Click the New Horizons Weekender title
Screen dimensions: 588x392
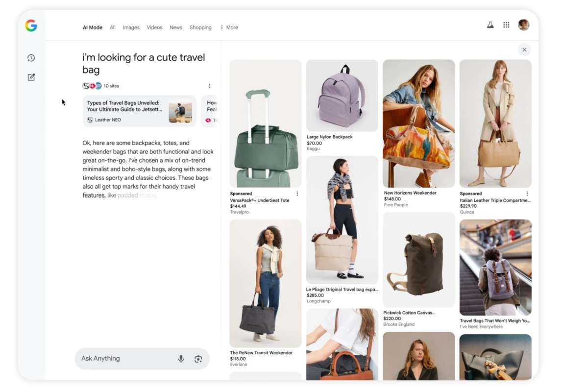410,193
